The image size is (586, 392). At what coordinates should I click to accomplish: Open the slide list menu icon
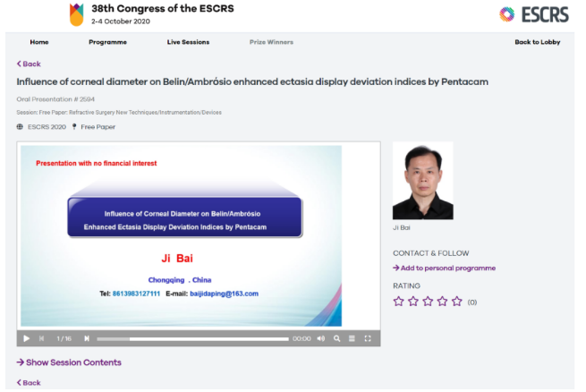pos(352,338)
